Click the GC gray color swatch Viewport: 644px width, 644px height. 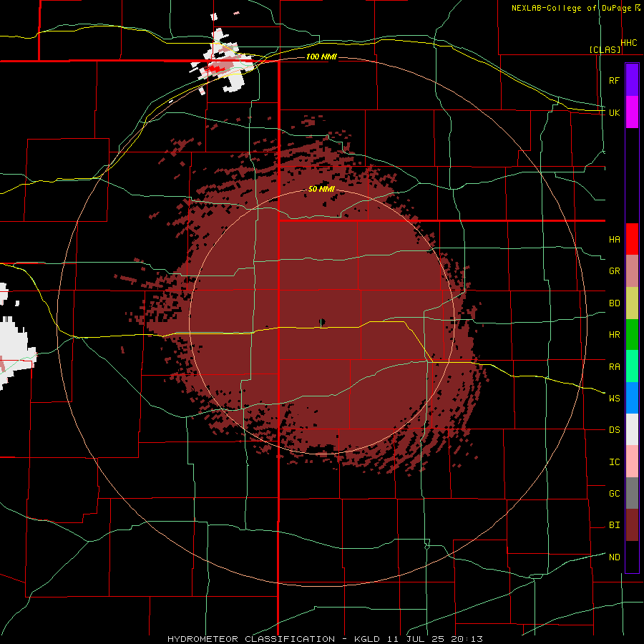click(632, 493)
